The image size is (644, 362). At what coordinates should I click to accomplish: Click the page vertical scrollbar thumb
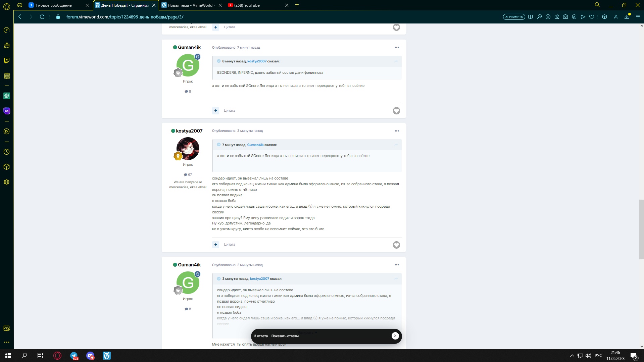coord(641,229)
